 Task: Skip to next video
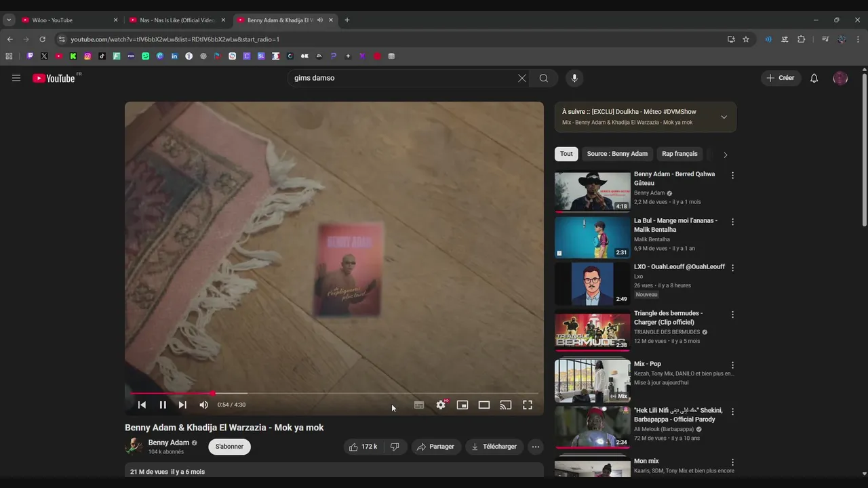click(182, 405)
